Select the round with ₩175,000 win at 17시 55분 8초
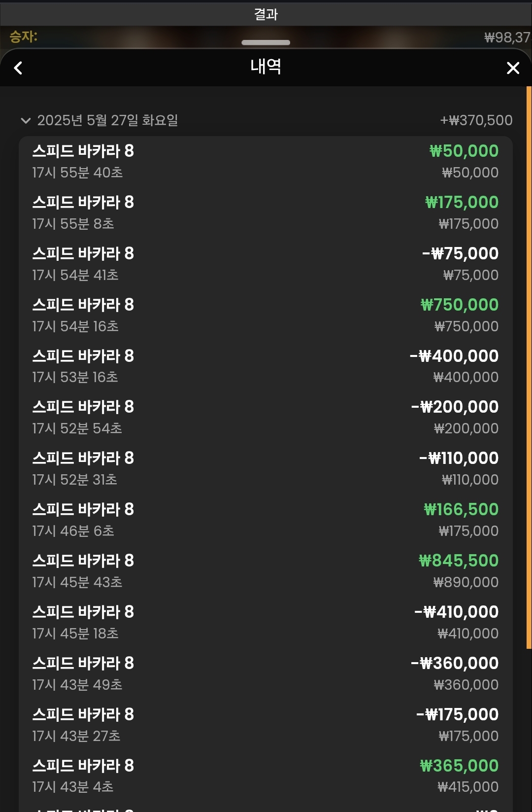This screenshot has width=532, height=812. tap(266, 212)
